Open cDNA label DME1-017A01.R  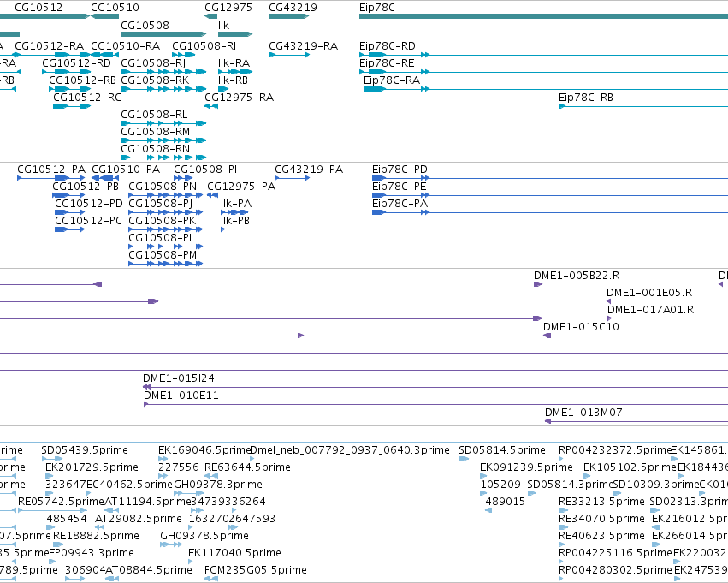coord(650,310)
